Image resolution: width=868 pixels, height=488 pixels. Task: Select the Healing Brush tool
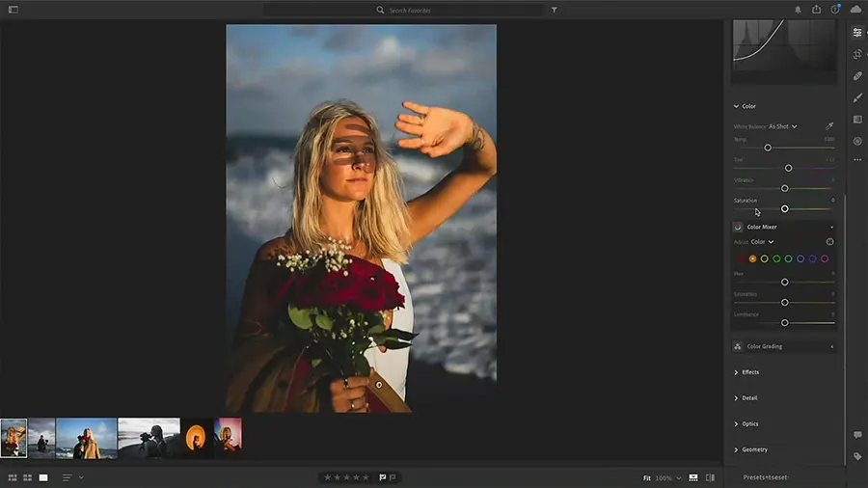[x=857, y=75]
